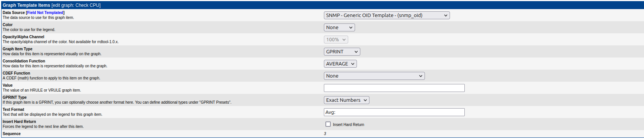The height and width of the screenshot is (140, 644).
Task: Click the empty Value input field
Action: pos(394,88)
